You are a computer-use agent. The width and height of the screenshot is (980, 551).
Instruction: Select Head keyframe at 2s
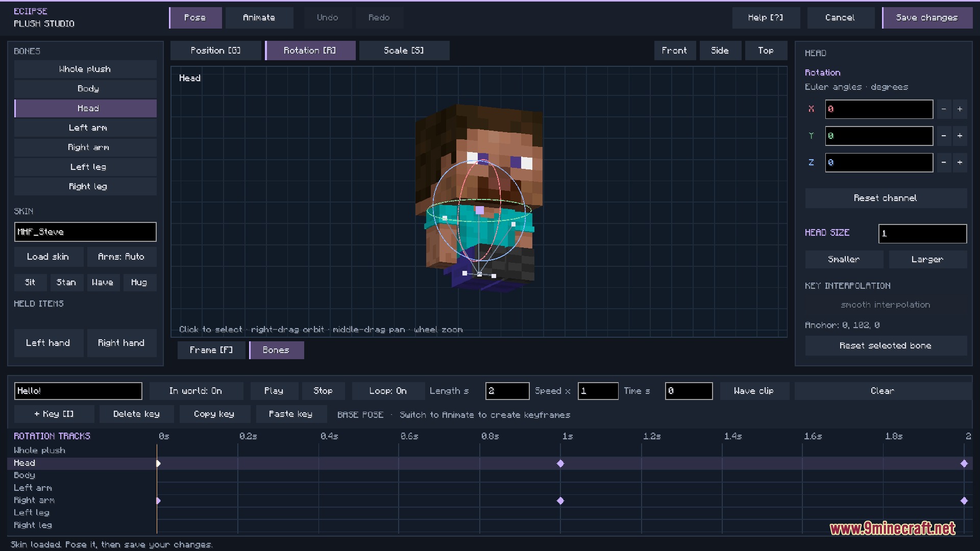pos(964,464)
